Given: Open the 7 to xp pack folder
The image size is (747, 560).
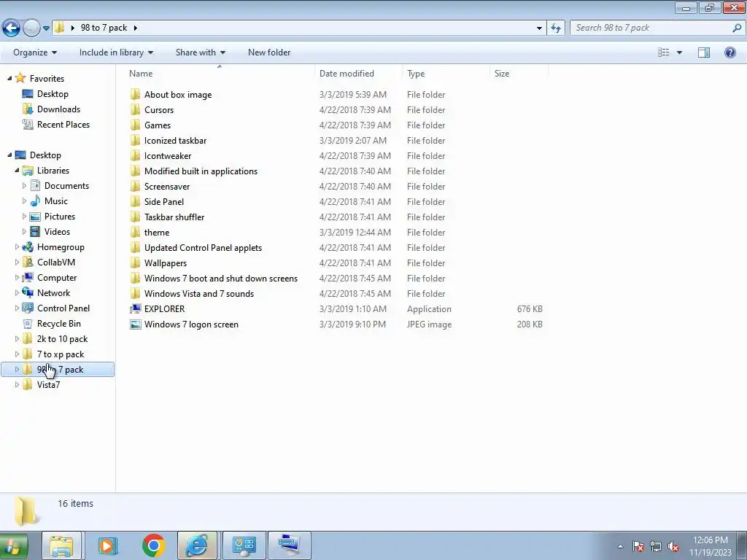Looking at the screenshot, I should [61, 354].
